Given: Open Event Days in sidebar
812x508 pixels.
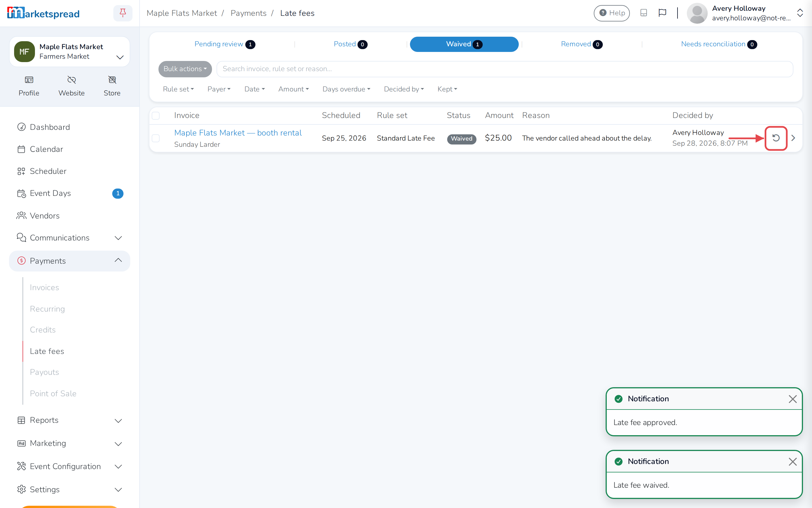Looking at the screenshot, I should tap(69, 193).
